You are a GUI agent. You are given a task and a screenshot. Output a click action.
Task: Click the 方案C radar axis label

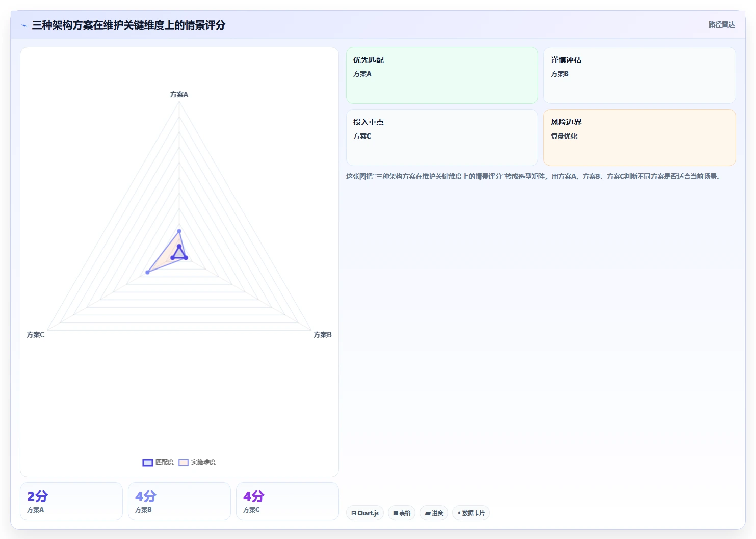click(x=36, y=335)
